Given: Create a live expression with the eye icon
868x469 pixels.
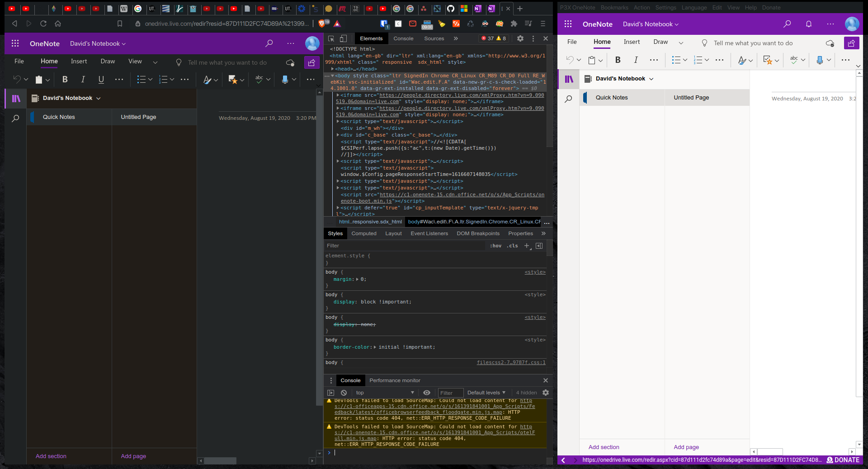Looking at the screenshot, I should (427, 393).
